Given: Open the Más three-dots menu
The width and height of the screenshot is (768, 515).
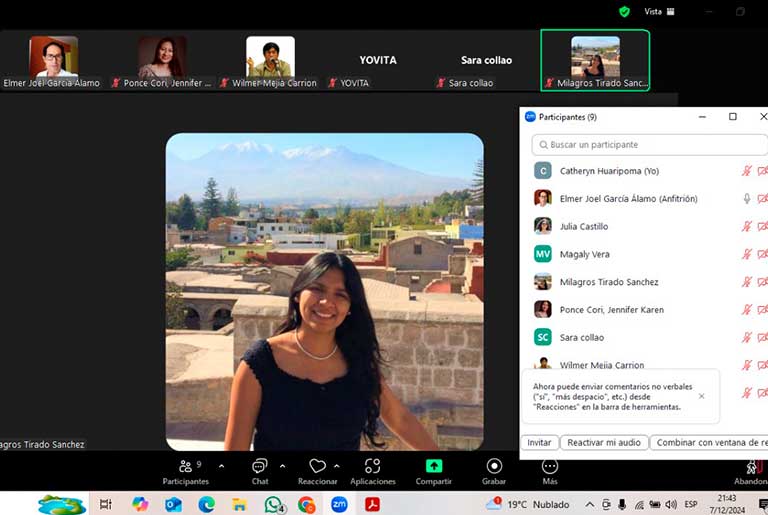Looking at the screenshot, I should point(550,466).
